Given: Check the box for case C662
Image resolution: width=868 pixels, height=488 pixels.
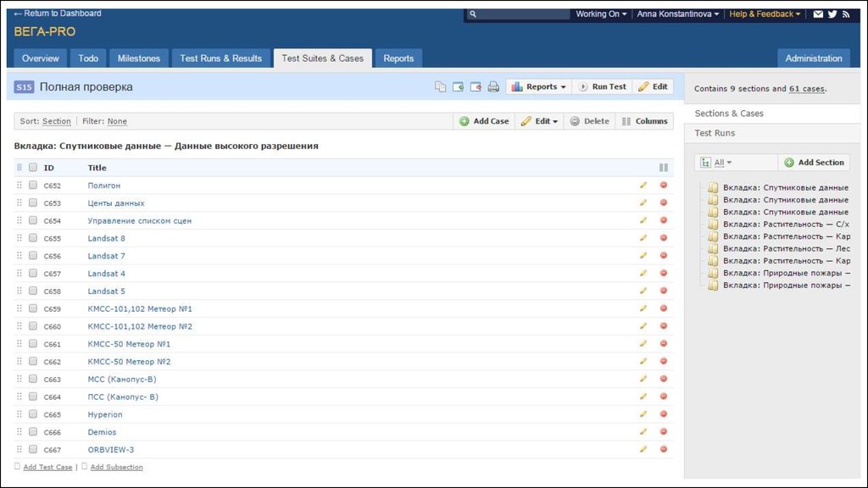Looking at the screenshot, I should coord(33,361).
